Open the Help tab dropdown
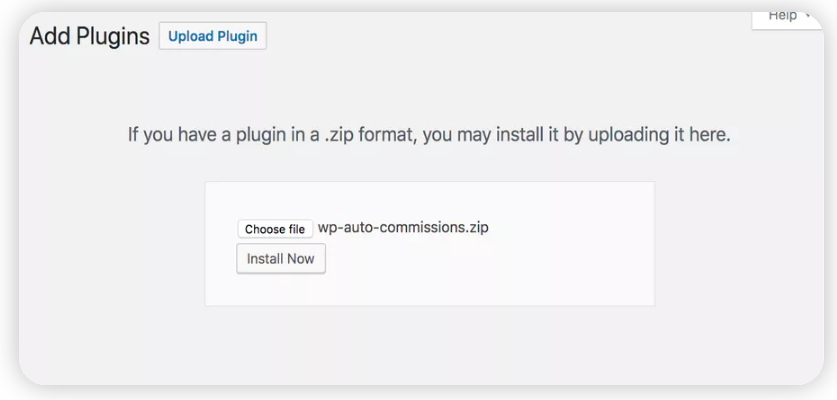Viewport: 837px width, 400px height. [x=787, y=17]
